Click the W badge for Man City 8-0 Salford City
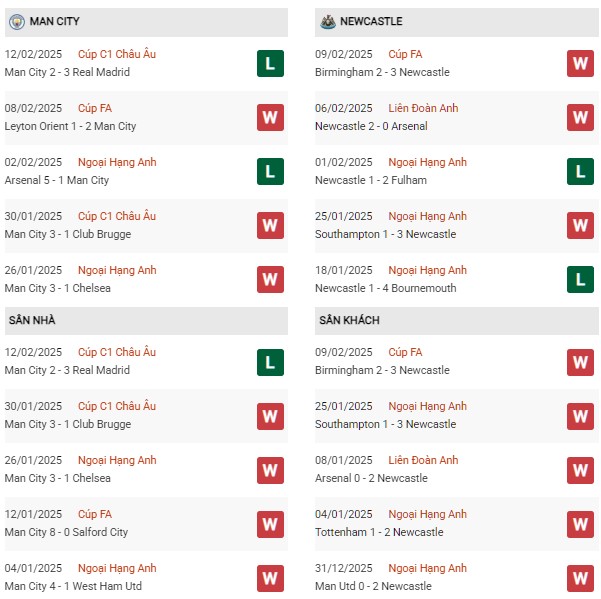The height and width of the screenshot is (599, 601). (270, 524)
